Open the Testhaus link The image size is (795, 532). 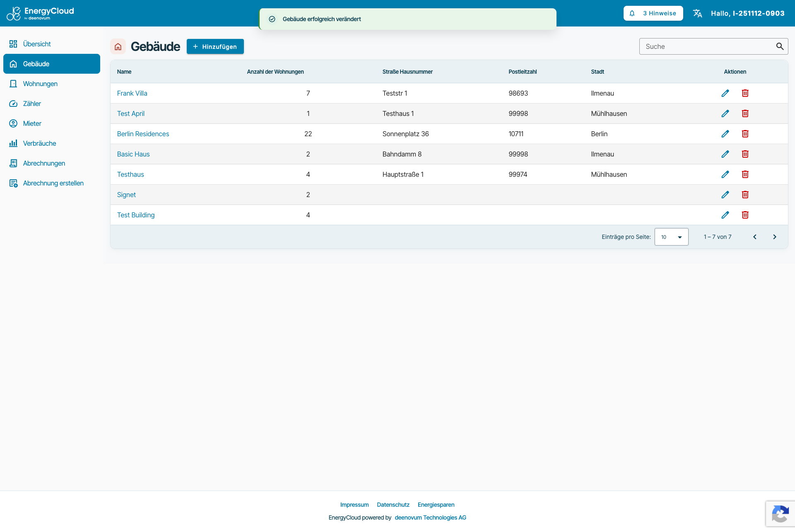[x=130, y=174]
